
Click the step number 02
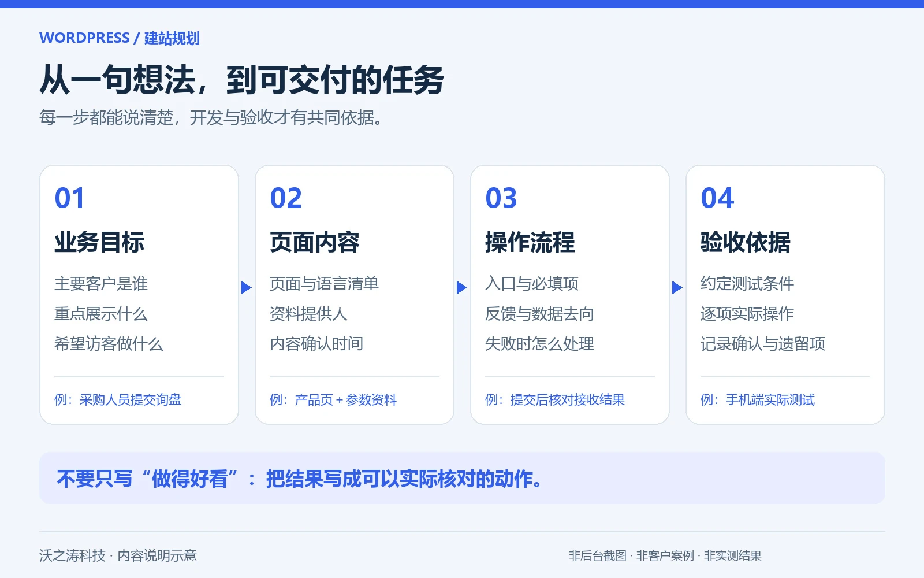click(286, 198)
